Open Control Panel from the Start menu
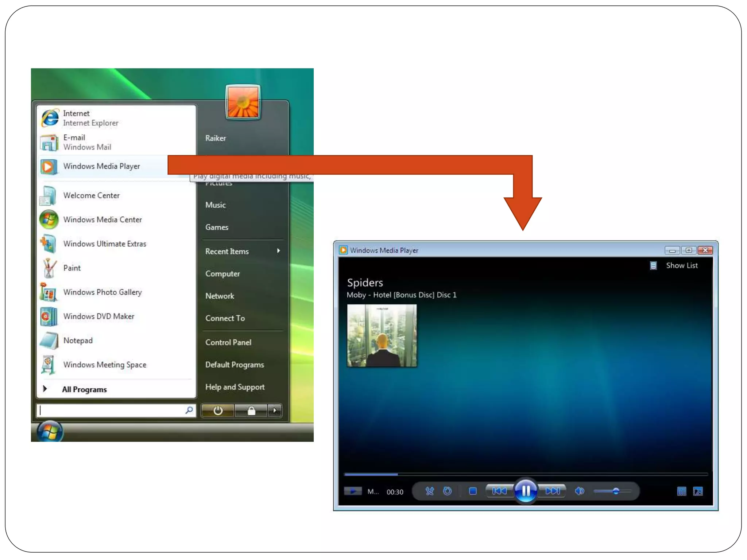Viewport: 747px width, 560px height. (228, 342)
